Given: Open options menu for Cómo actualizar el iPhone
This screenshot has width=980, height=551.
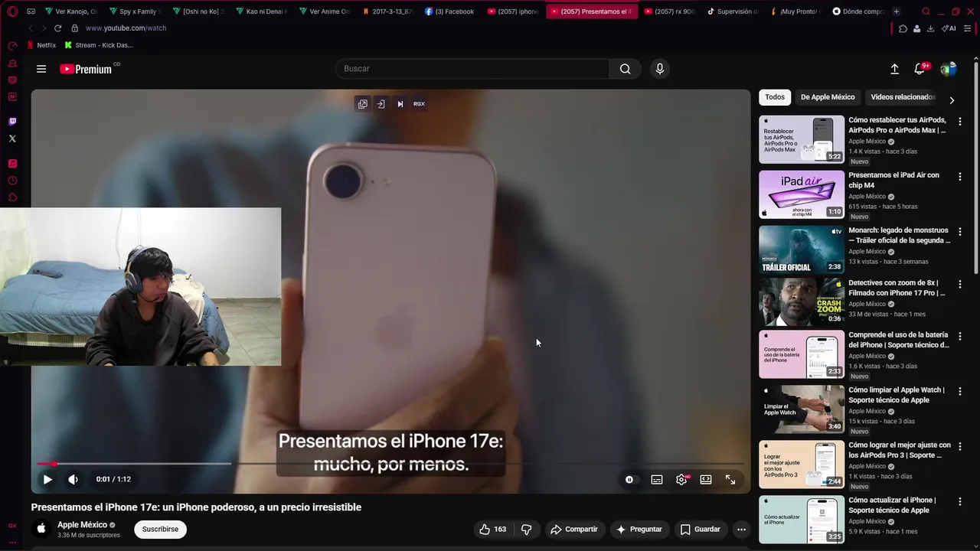Looking at the screenshot, I should coord(960,501).
